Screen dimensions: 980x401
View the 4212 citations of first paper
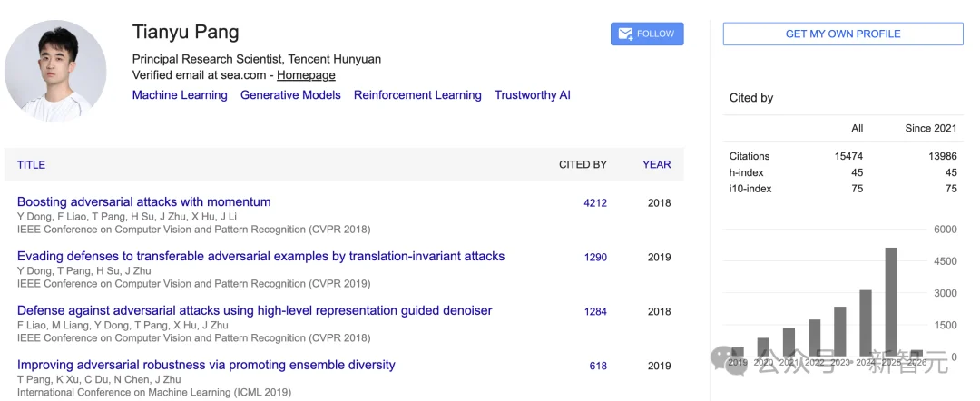click(x=595, y=203)
